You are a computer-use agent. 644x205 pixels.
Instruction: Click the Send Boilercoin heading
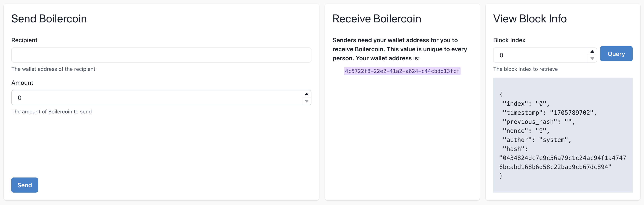[49, 19]
